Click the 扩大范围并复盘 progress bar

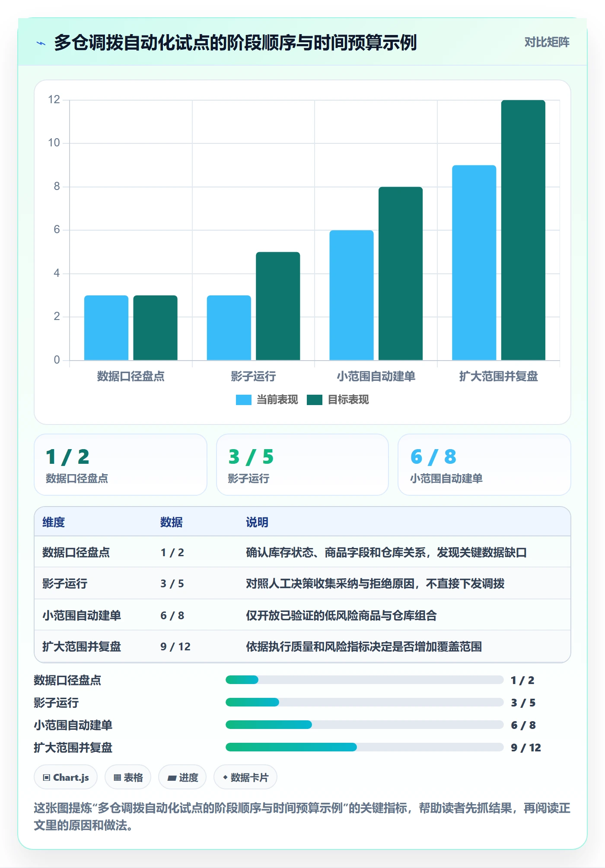click(364, 747)
